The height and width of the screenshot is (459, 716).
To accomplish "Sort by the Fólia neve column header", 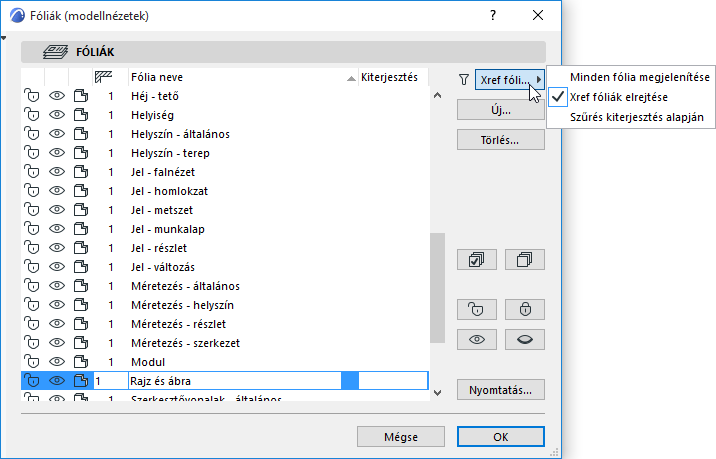I will [237, 77].
